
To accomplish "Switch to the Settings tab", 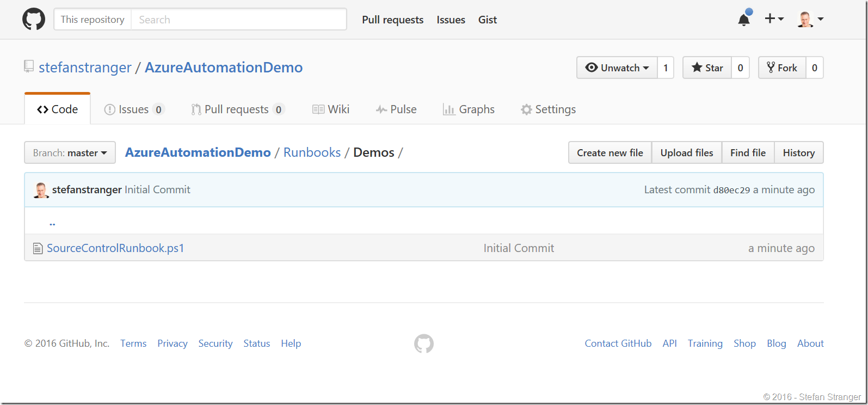I will tap(548, 109).
